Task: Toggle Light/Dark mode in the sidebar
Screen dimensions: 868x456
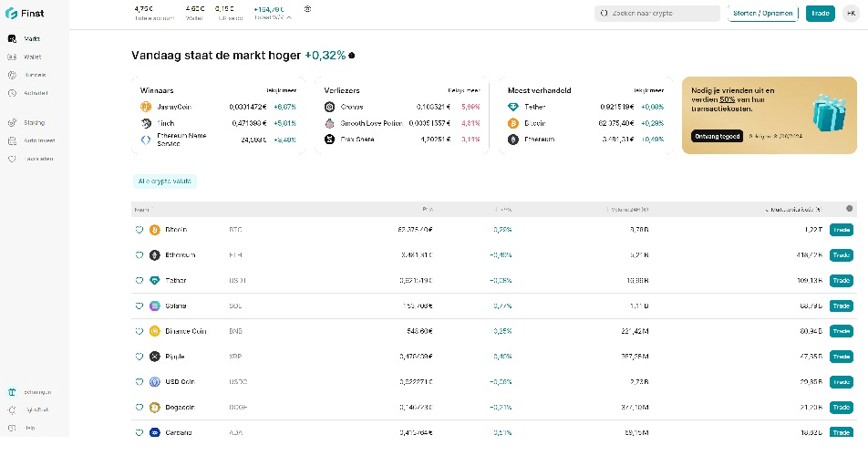Action: [12, 410]
